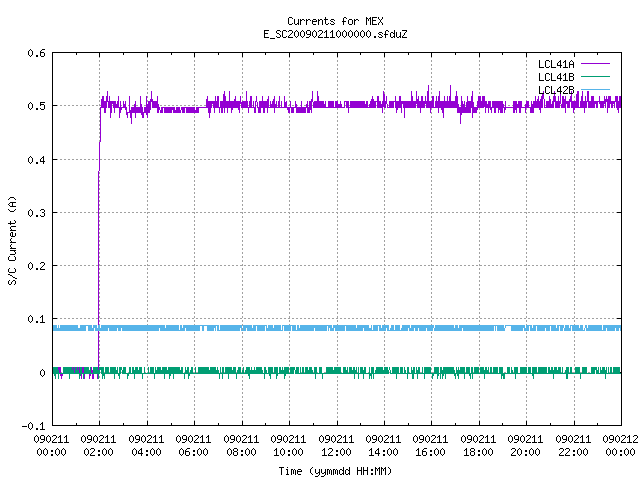Viewport: 640px width, 480px height.
Task: Select the filename E_SC20090211000000.sfduZ subtitle
Action: [335, 34]
